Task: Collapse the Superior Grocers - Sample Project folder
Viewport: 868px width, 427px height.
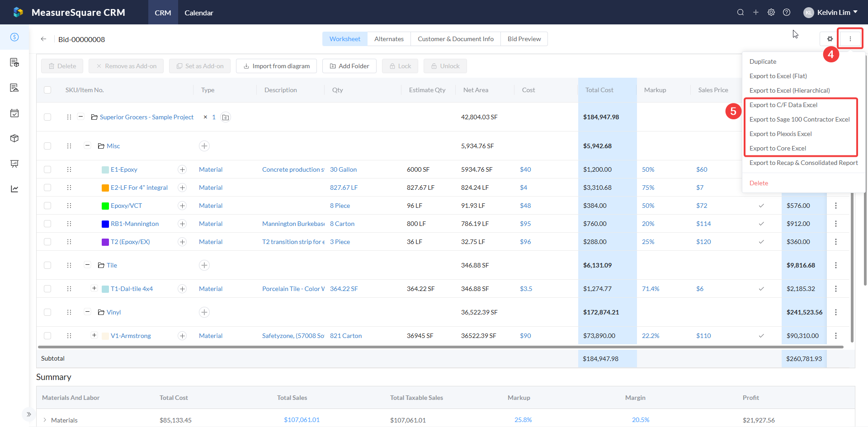Action: (80, 117)
